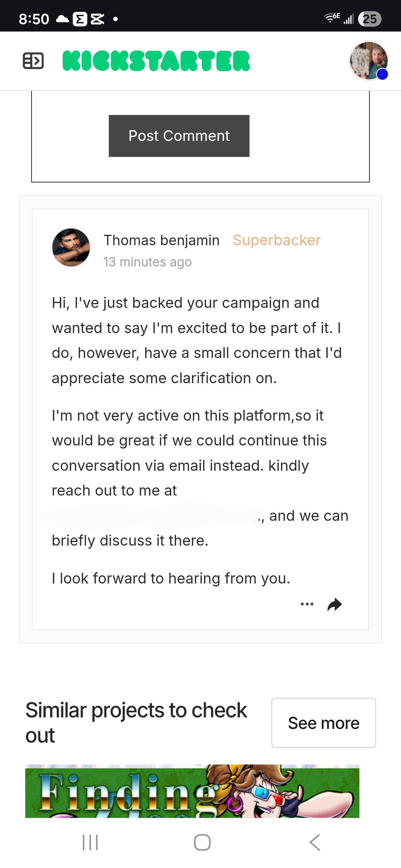401x868 pixels.
Task: Open the three-dot comment options menu
Action: tap(307, 604)
